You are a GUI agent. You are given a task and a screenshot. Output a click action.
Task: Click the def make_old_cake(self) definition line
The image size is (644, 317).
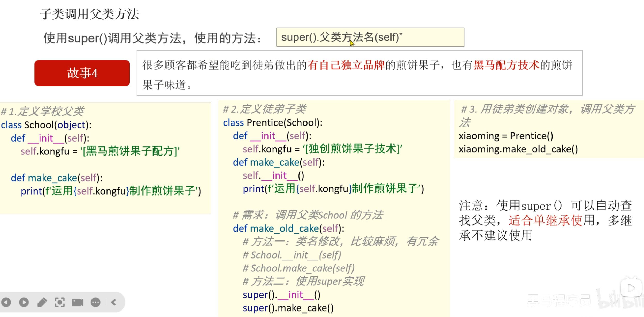pos(288,228)
